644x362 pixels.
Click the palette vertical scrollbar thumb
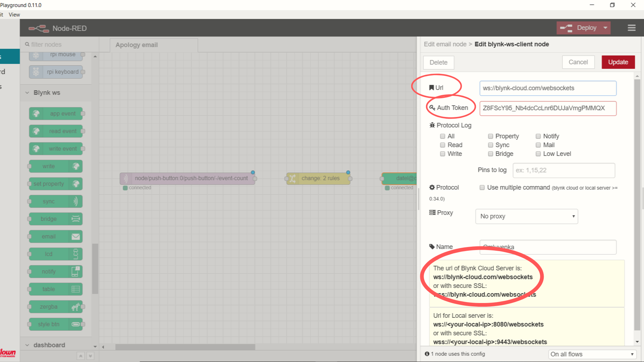coord(95,268)
